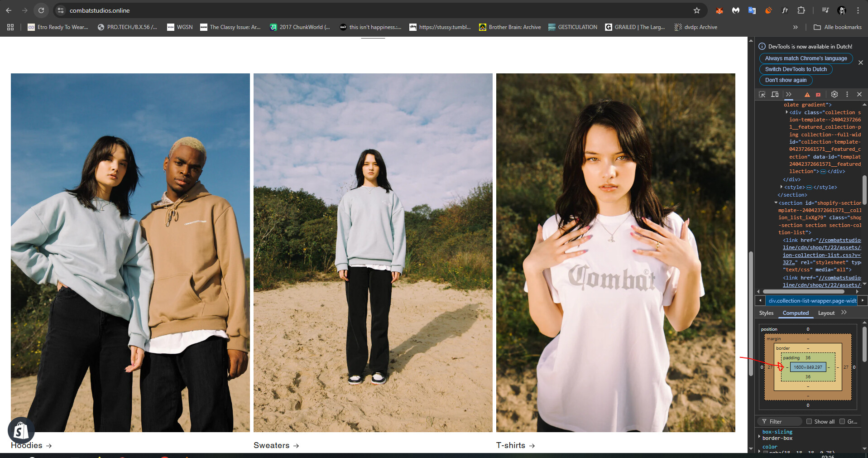Open the apps grid in bookmarks bar
The image size is (868, 458).
(x=10, y=27)
